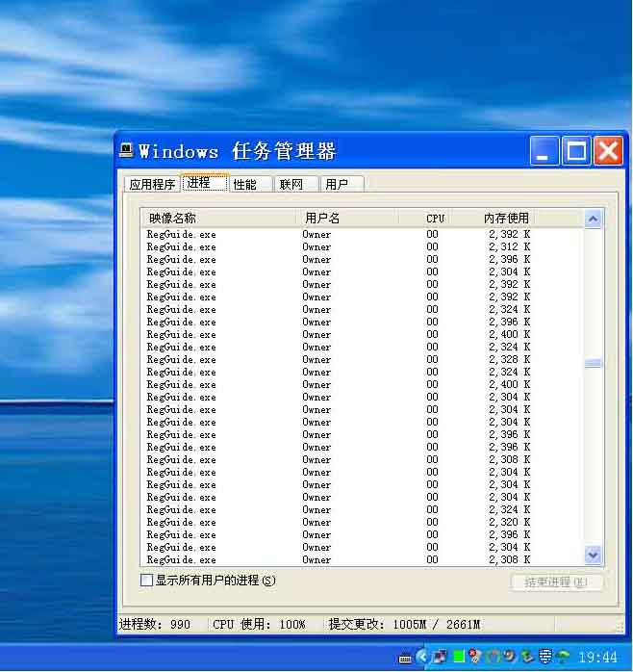Click the keyboard input method tray icon
Viewport: 633px width, 672px height.
(405, 659)
